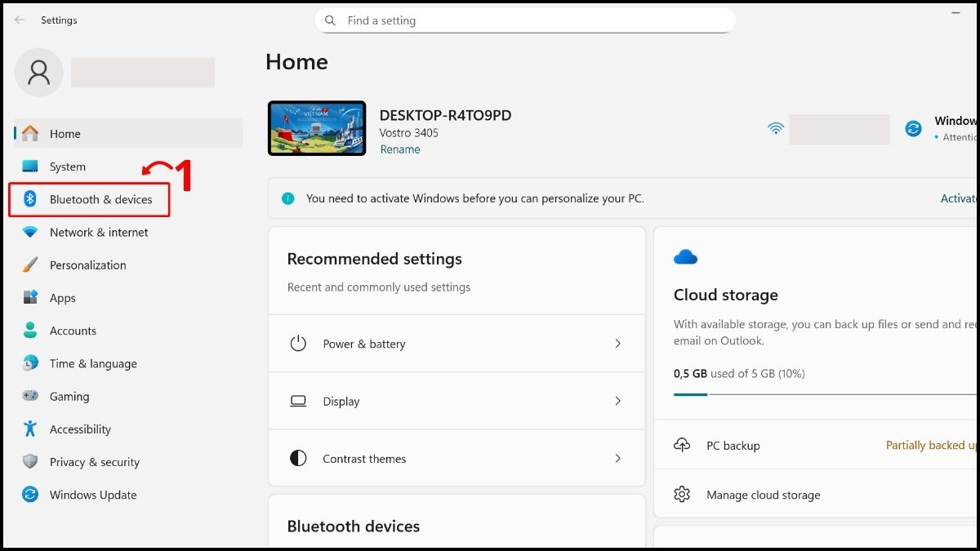Expand Power & battery chevron
This screenshot has width=980, height=551.
(x=618, y=344)
